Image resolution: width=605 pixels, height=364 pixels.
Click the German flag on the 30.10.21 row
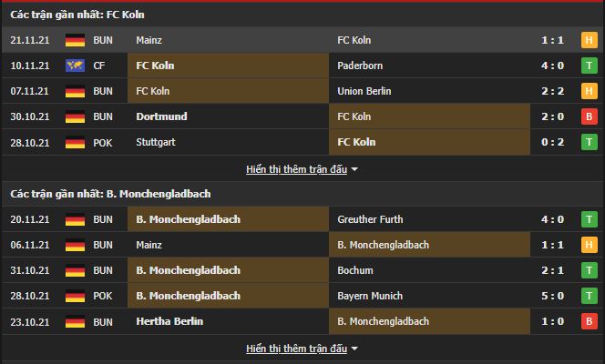click(x=76, y=116)
